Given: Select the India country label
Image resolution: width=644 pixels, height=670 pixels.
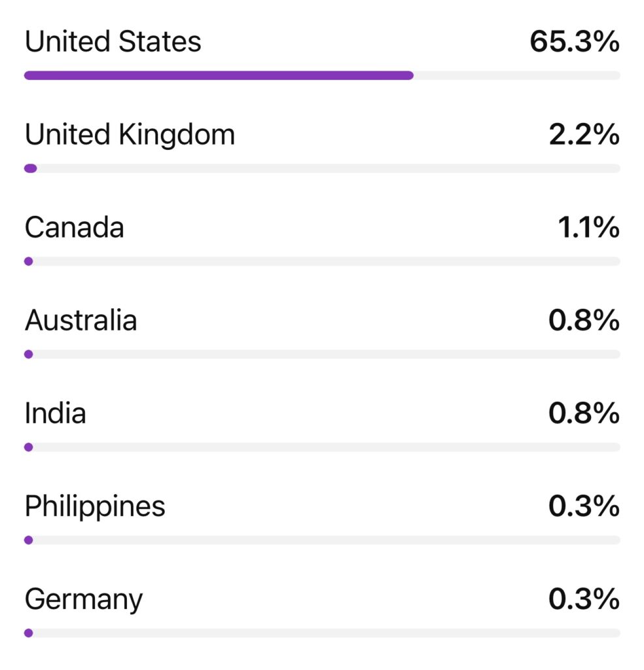Looking at the screenshot, I should tap(55, 414).
